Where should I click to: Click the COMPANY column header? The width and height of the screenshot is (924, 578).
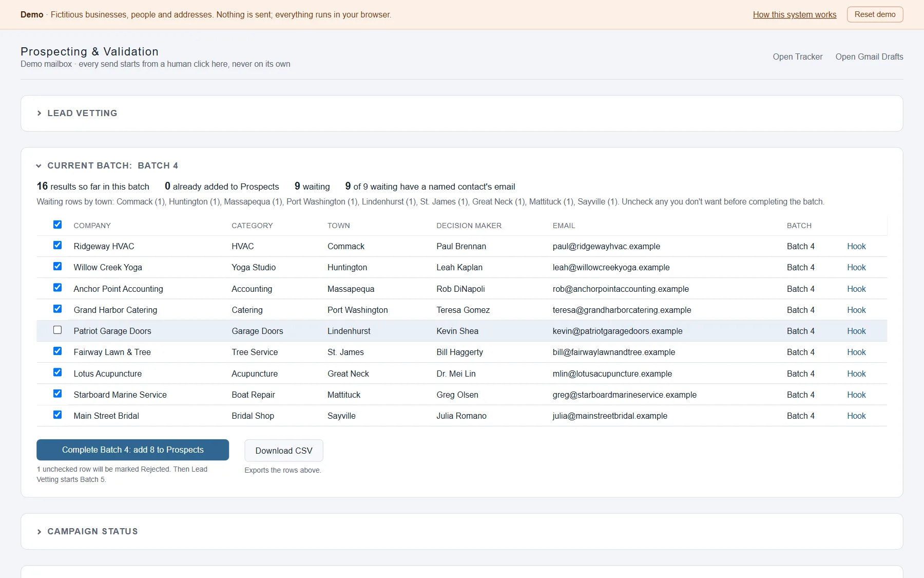[x=92, y=226]
